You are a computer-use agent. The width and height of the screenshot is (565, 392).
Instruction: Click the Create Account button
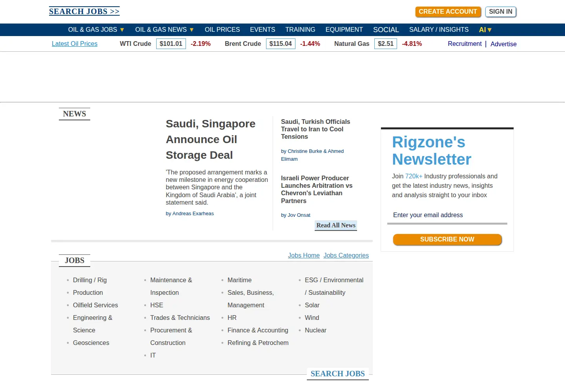448,12
